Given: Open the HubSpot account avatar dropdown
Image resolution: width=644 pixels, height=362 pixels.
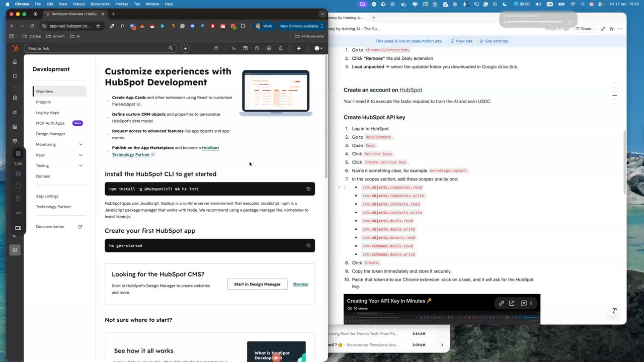Looking at the screenshot, I should tap(319, 48).
